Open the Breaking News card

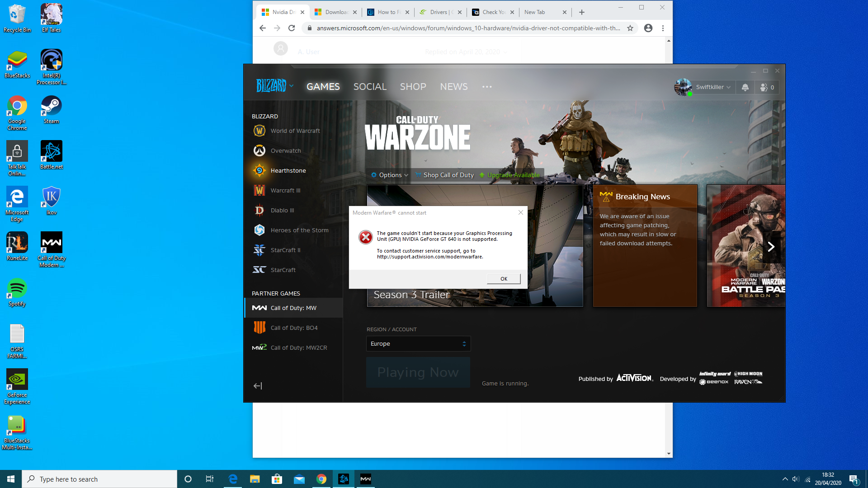pyautogui.click(x=645, y=246)
